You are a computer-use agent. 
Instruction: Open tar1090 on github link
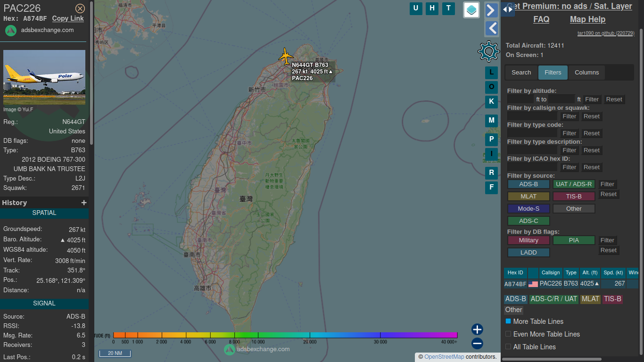pos(606,33)
